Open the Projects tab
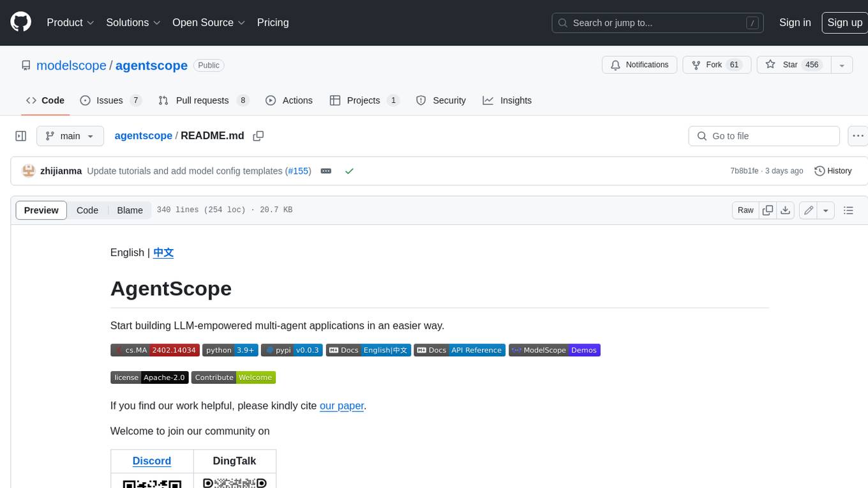 click(364, 100)
